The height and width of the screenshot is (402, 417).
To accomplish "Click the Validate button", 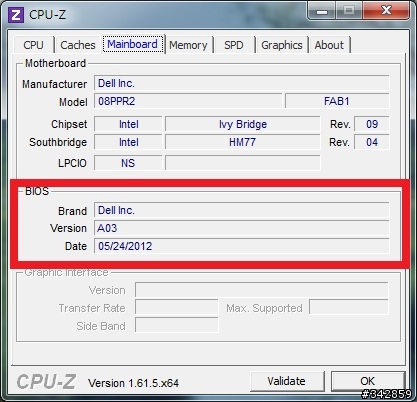I will [x=287, y=381].
